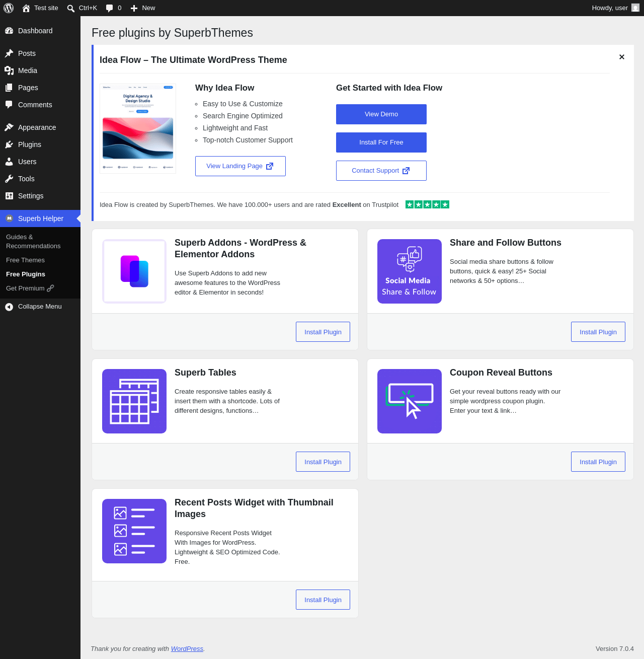Click the Users person icon
The width and height of the screenshot is (644, 659).
9,162
